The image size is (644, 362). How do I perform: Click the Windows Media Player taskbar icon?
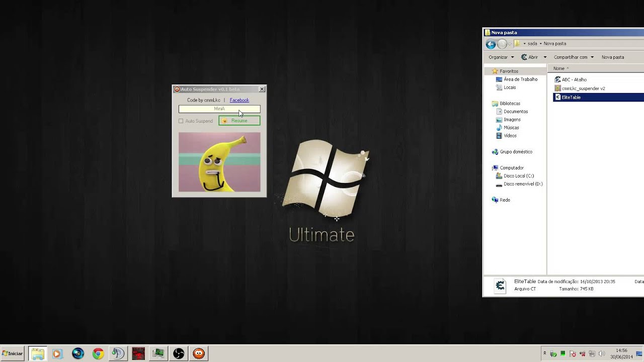click(x=56, y=354)
